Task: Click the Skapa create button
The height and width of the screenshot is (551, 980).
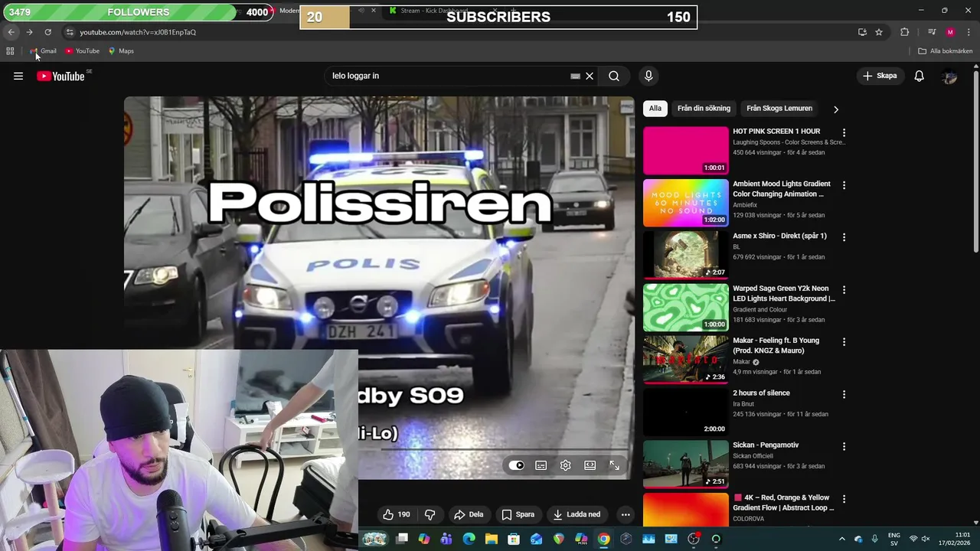Action: click(x=880, y=76)
